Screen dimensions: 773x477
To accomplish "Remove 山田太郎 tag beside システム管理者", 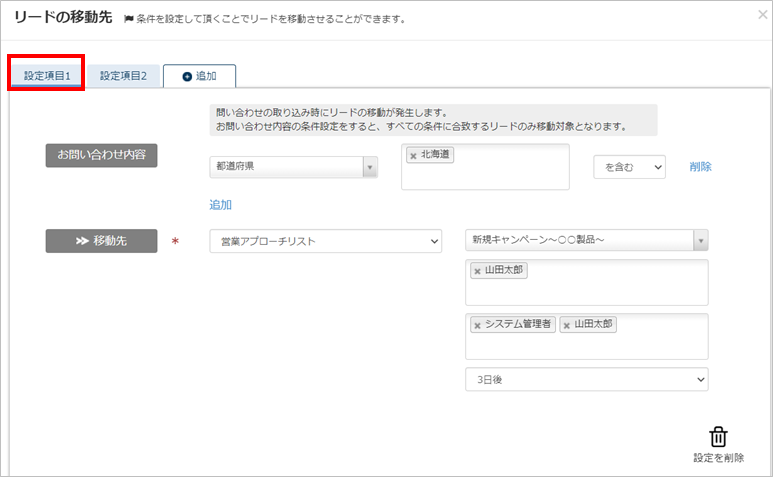I will (x=566, y=325).
